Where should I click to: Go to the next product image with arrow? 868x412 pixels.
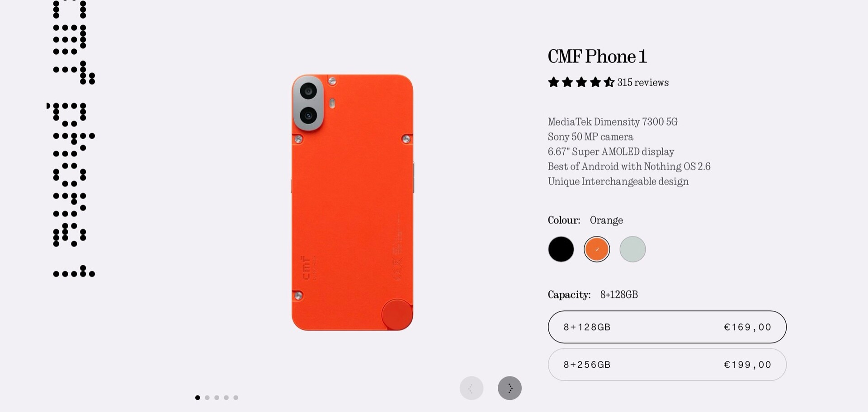coord(509,388)
